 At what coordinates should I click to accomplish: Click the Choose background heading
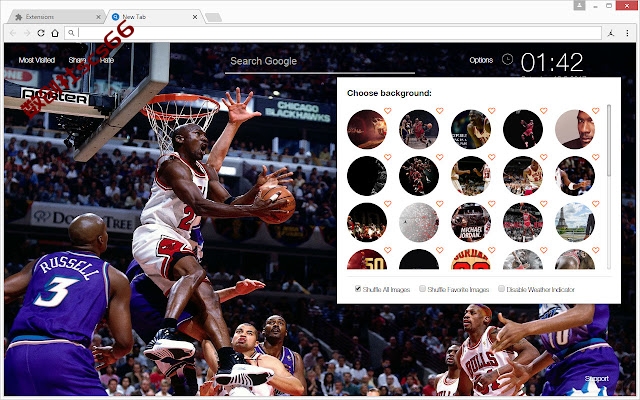pyautogui.click(x=389, y=93)
